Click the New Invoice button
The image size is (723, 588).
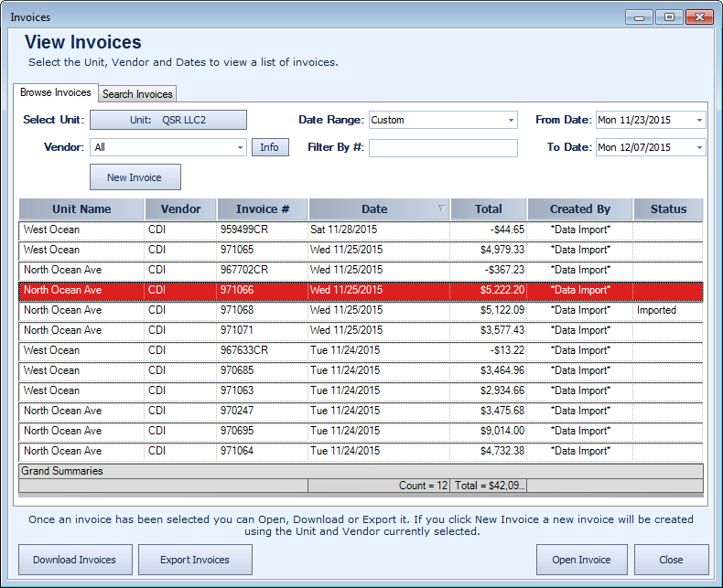tap(135, 177)
